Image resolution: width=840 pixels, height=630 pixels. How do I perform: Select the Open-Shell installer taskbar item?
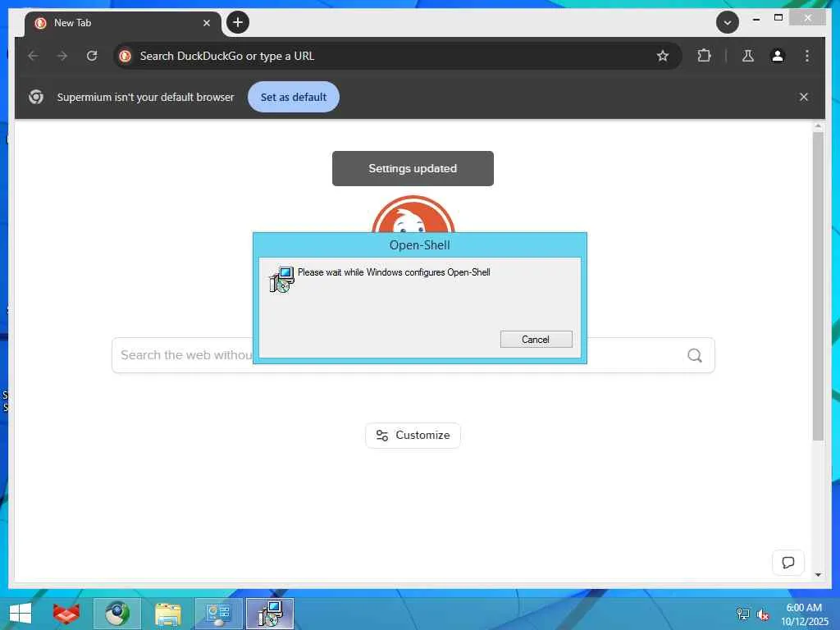tap(269, 614)
